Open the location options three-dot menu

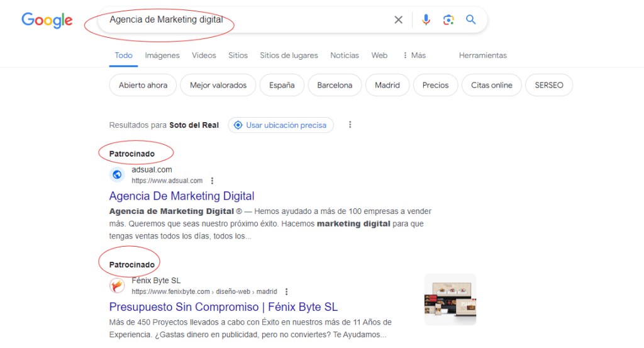click(350, 125)
